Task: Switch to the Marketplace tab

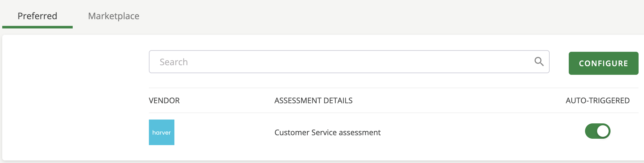Action: click(x=113, y=16)
